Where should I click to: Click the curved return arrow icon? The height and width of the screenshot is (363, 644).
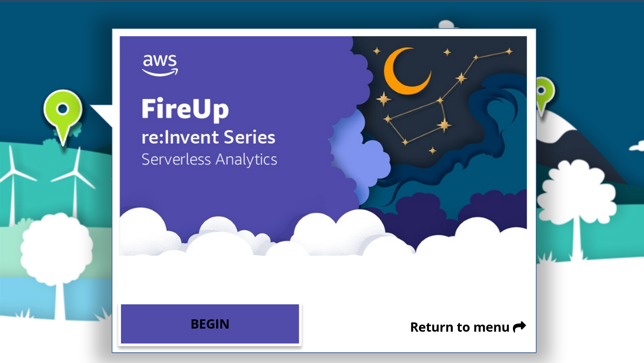coord(520,327)
